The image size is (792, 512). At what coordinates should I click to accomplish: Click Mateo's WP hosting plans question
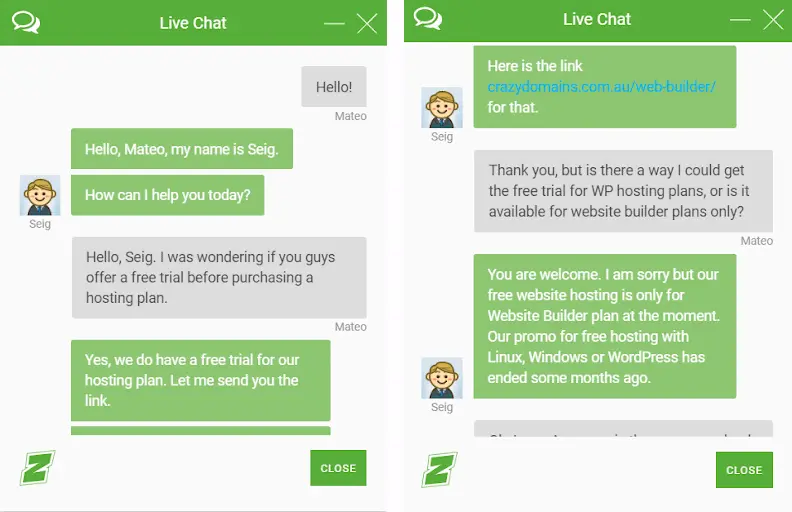coord(623,191)
